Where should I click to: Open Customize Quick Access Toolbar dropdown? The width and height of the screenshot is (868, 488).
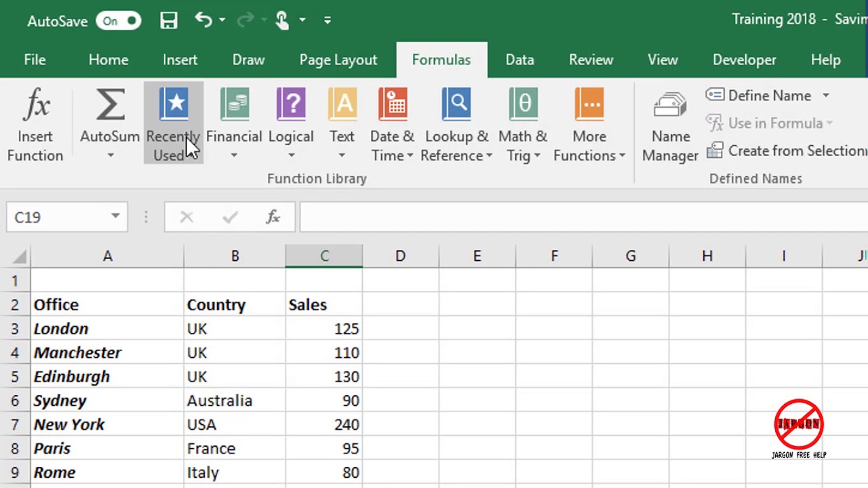[328, 20]
